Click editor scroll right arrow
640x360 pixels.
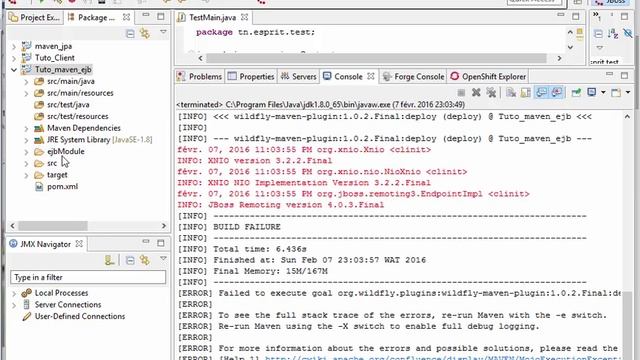click(559, 58)
